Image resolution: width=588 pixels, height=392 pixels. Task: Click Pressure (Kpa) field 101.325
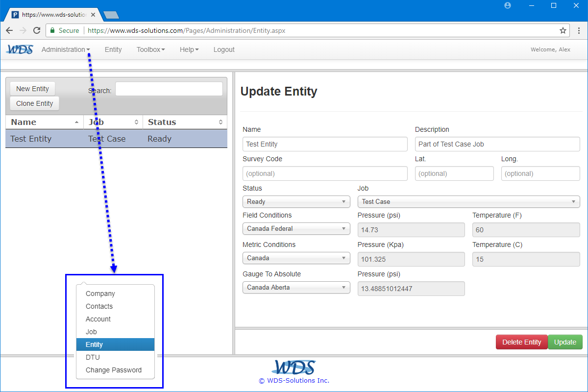[411, 259]
